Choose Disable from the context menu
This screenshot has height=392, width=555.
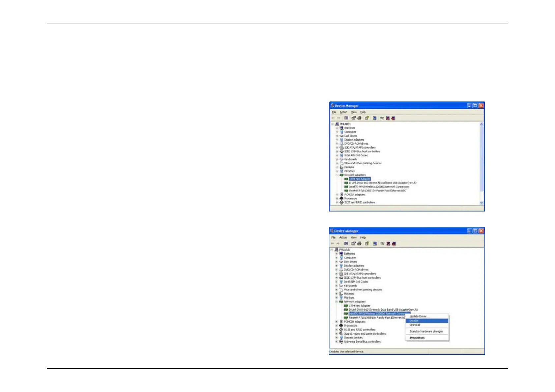coord(427,321)
